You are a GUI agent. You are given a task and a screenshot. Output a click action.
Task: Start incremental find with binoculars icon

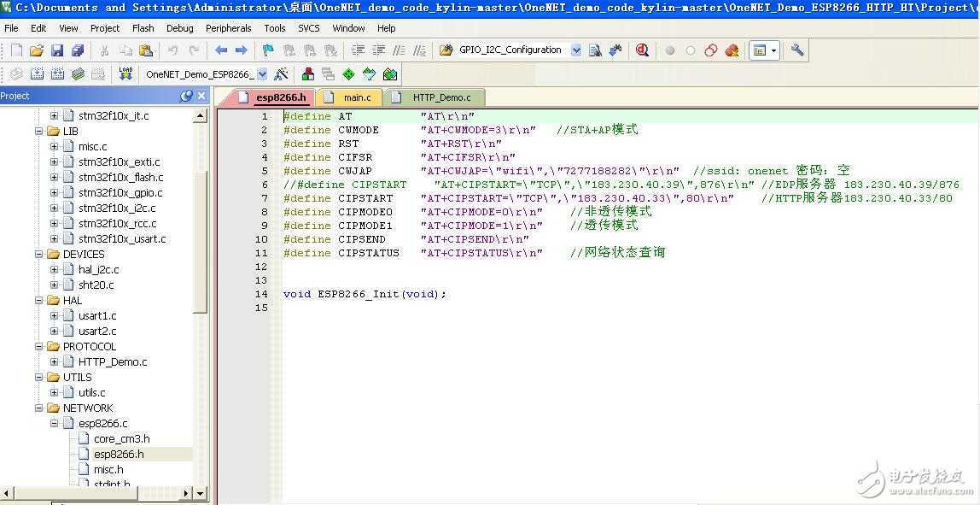615,50
